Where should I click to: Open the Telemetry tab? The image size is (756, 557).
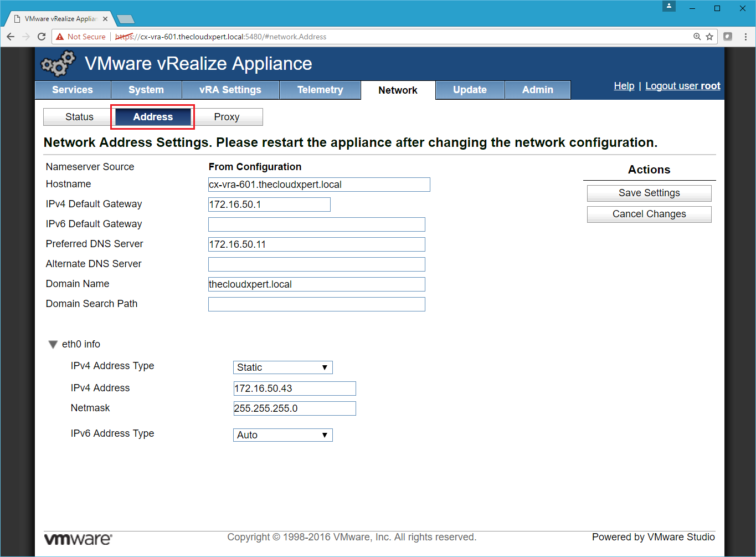320,90
